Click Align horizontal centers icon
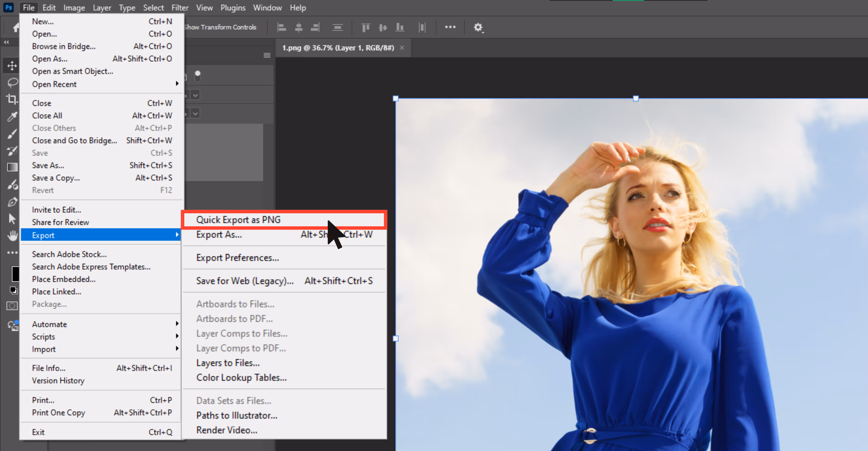The width and height of the screenshot is (868, 451). point(299,27)
